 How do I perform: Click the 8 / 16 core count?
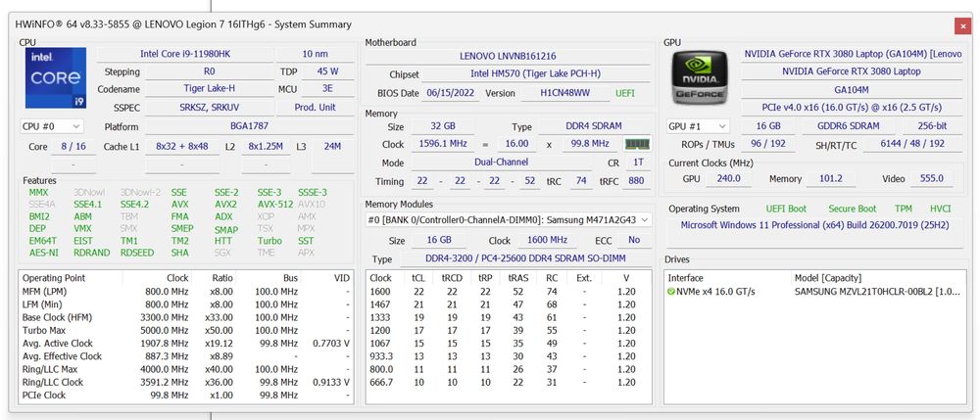pos(73,147)
